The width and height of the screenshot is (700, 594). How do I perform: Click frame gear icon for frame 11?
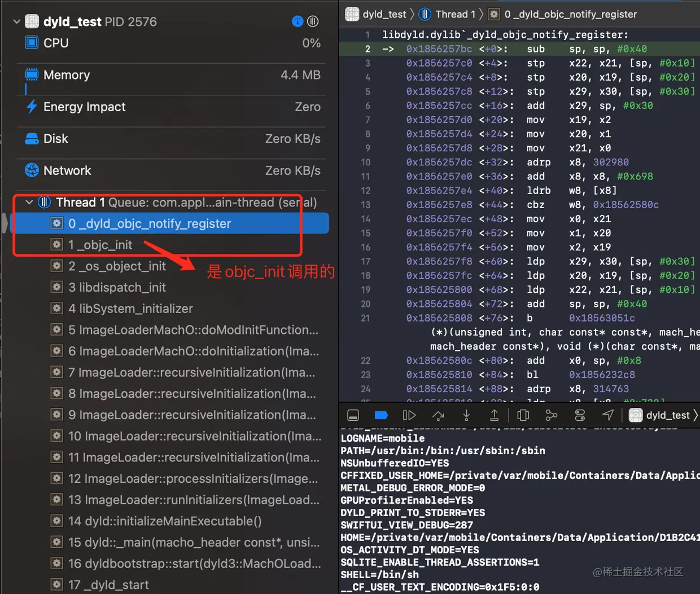[x=57, y=457]
